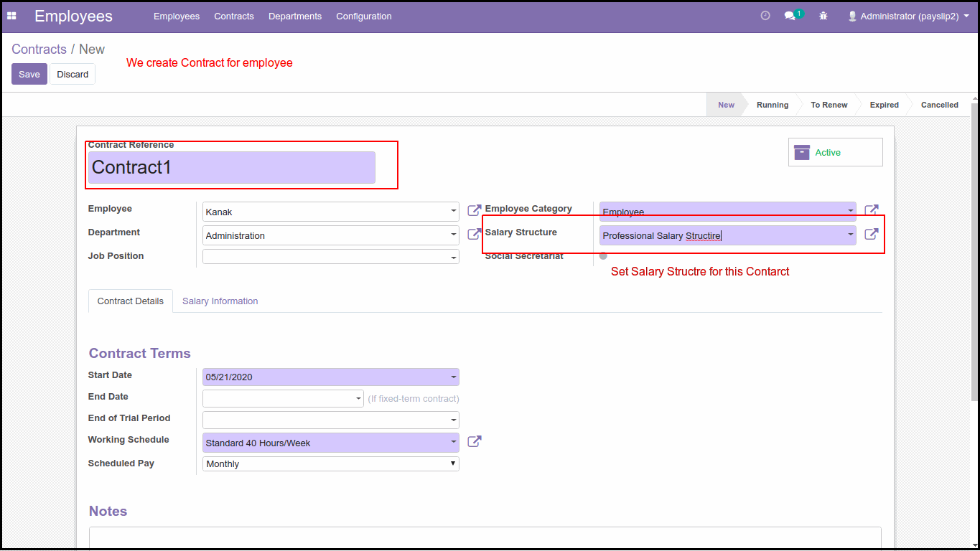The height and width of the screenshot is (551, 980).
Task: Open the apps grid menu icon
Action: (11, 16)
